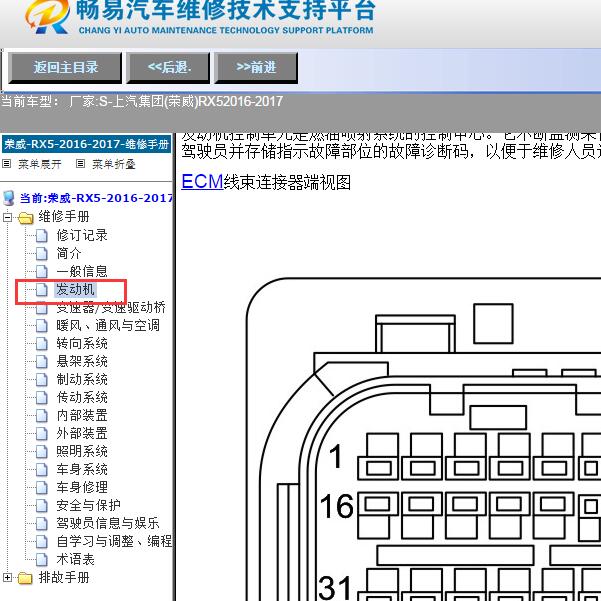This screenshot has width=601, height=601.
Task: Open the 传动系统 tree item
Action: pos(82,397)
